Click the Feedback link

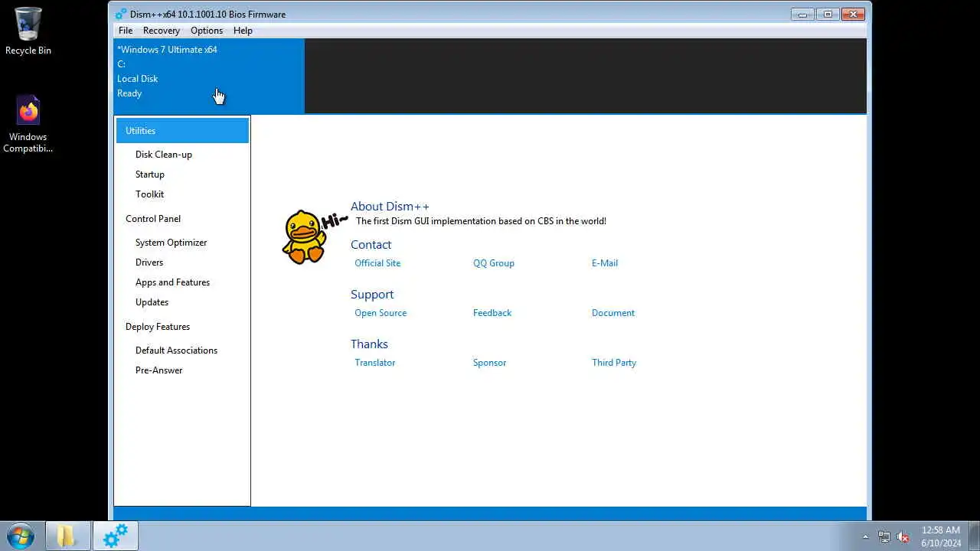coord(492,313)
